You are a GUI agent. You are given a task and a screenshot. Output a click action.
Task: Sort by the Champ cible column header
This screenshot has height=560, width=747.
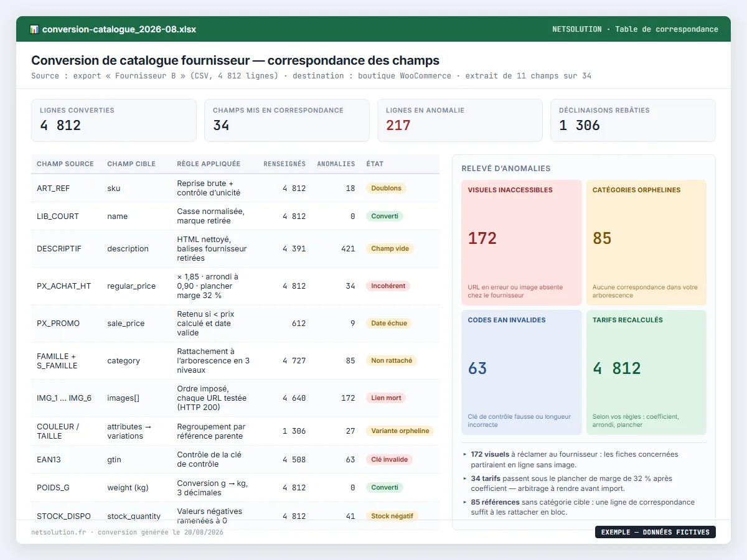(x=131, y=164)
